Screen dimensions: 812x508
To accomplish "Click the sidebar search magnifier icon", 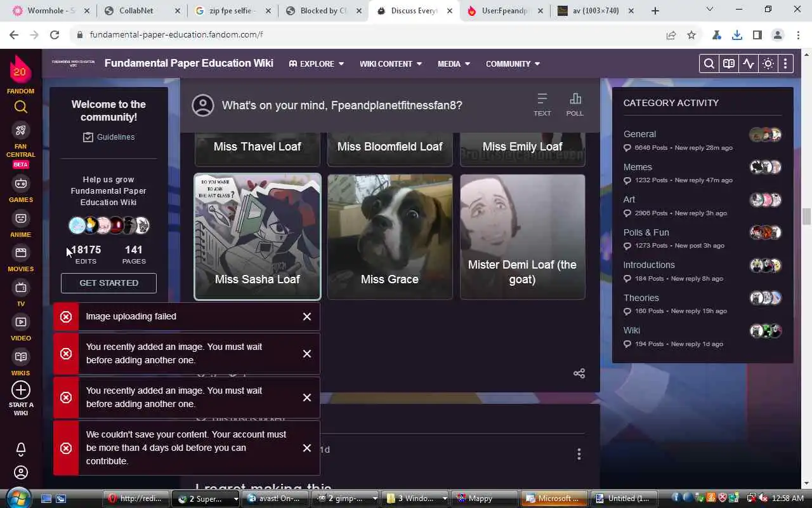I will [21, 107].
